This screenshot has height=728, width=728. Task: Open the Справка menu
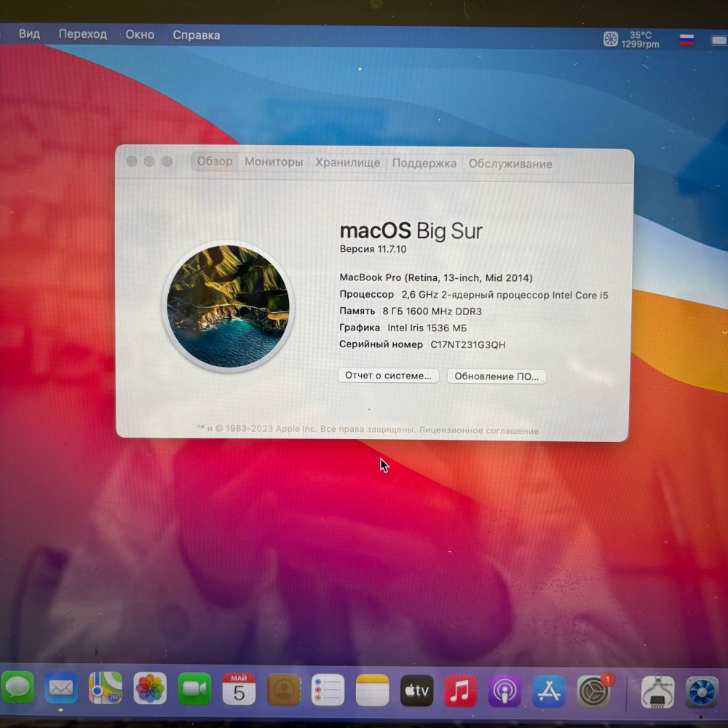tap(197, 35)
